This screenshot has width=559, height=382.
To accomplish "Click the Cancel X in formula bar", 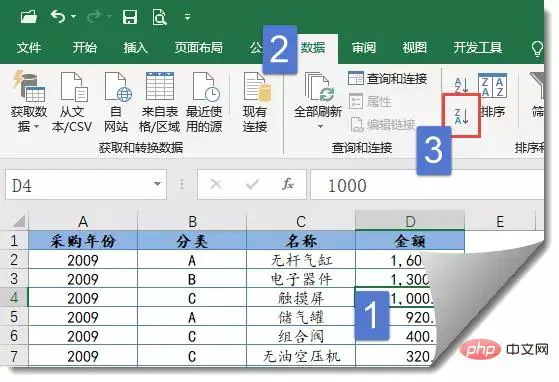I will (216, 184).
